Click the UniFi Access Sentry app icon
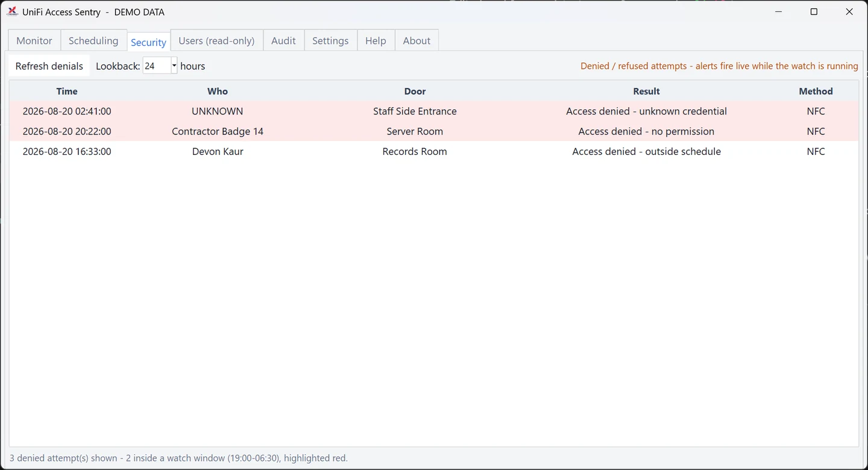 pyautogui.click(x=12, y=11)
